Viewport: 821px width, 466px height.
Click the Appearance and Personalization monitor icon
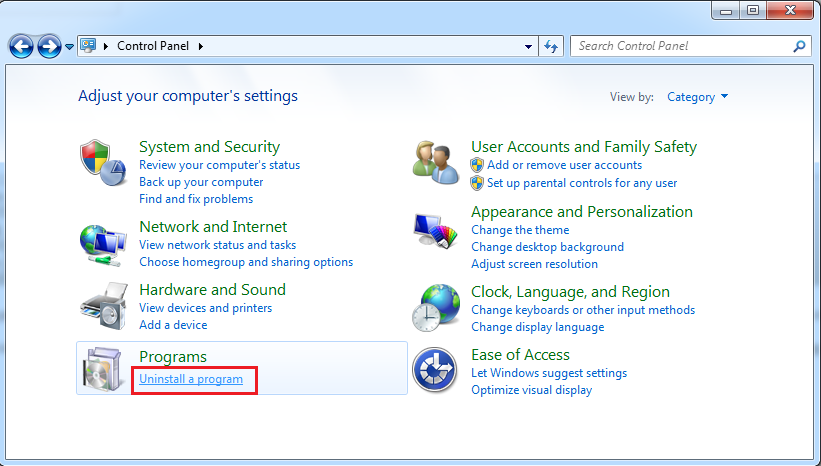click(x=436, y=230)
